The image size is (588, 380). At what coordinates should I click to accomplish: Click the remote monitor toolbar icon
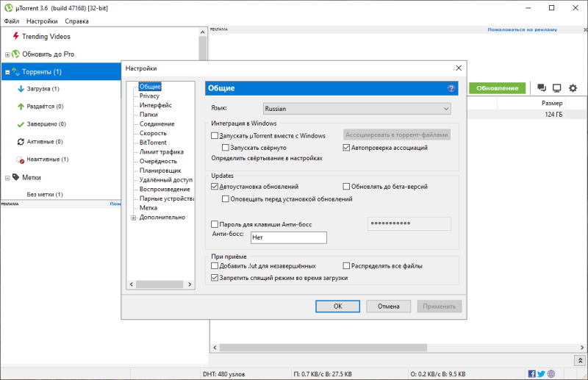click(557, 88)
